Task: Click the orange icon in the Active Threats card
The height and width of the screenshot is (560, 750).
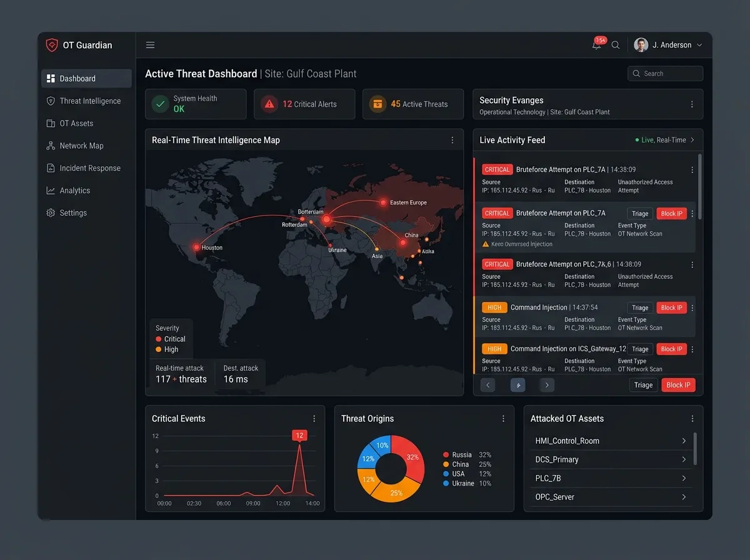Action: [x=377, y=104]
